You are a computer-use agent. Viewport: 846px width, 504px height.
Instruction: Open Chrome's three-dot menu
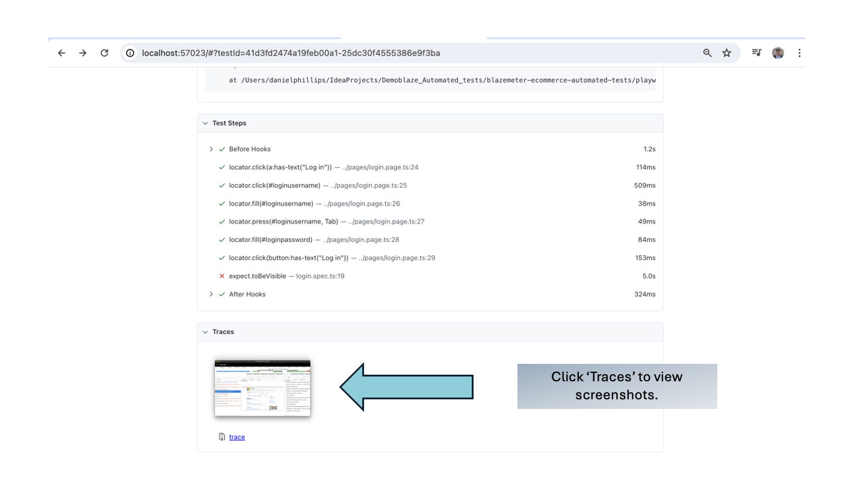tap(800, 53)
